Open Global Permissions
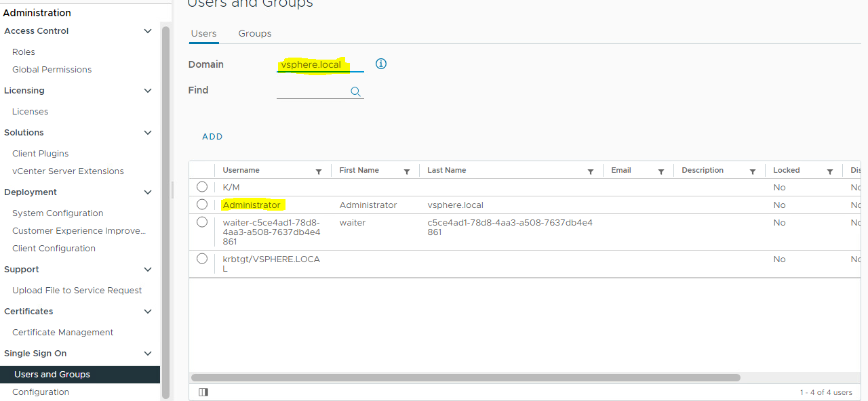The height and width of the screenshot is (401, 868). tap(52, 70)
